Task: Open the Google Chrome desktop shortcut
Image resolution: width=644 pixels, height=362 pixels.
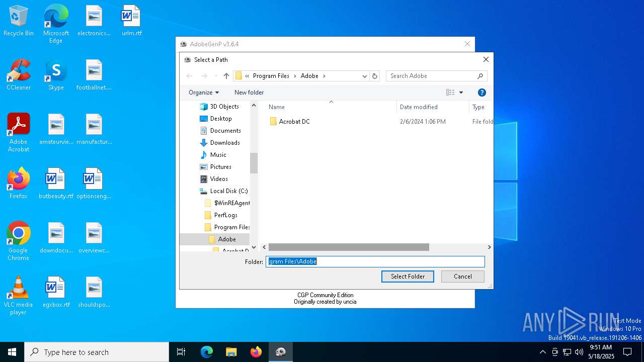Action: (19, 241)
